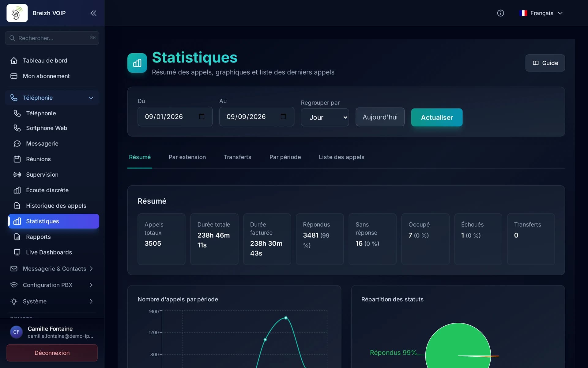Open the Regrouper par Jour dropdown
The image size is (588, 368).
[x=325, y=117]
